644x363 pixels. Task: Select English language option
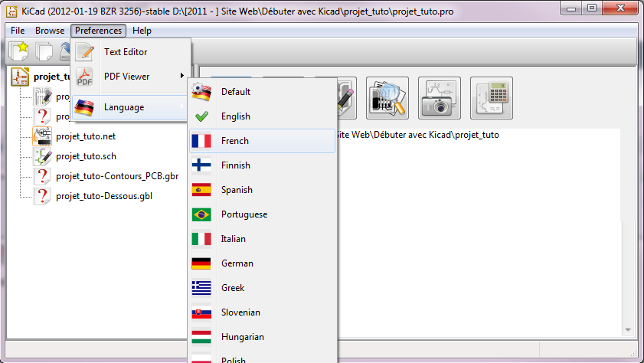pos(262,116)
